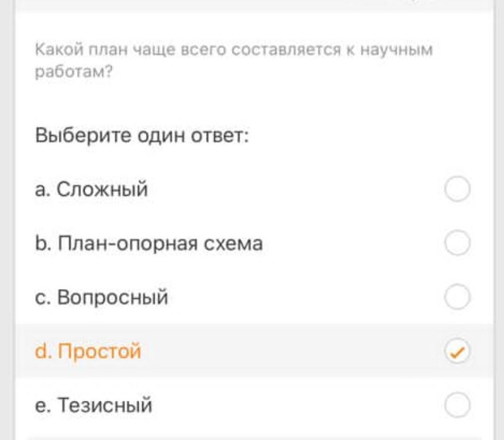Viewport: 504px width, 440px height.
Task: Click the letter 'e.' before Тезисный
Action: pos(42,405)
